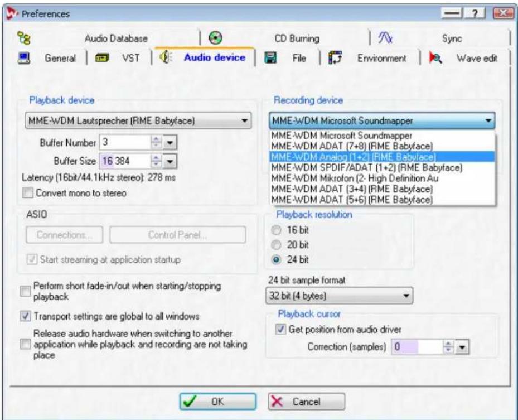Click the Buffer Size value field
Image resolution: width=518 pixels, height=420 pixels.
point(125,161)
